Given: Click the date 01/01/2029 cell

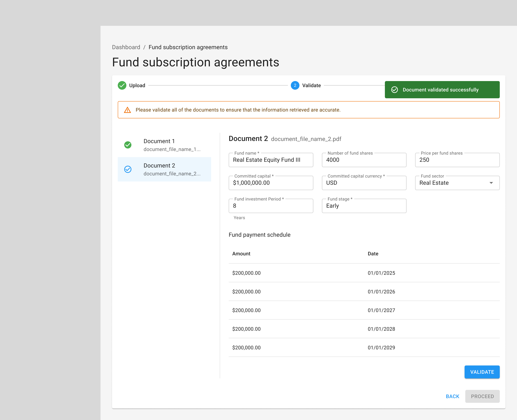Looking at the screenshot, I should pos(381,347).
